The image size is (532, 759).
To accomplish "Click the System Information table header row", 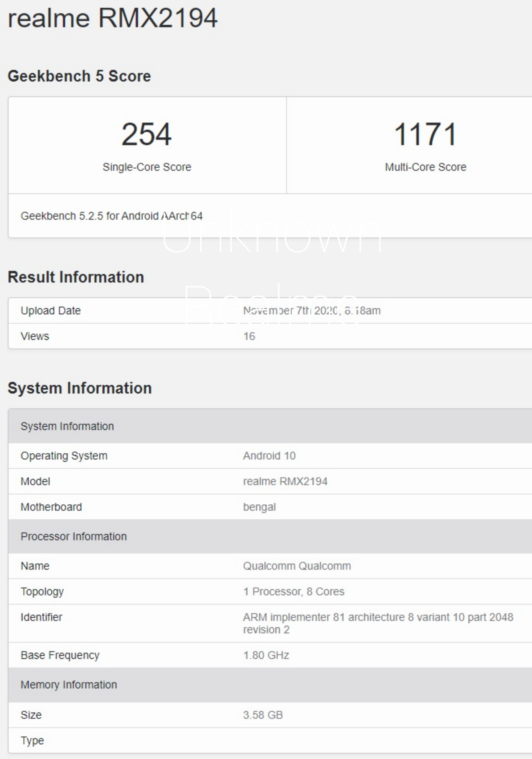I will pos(67,426).
